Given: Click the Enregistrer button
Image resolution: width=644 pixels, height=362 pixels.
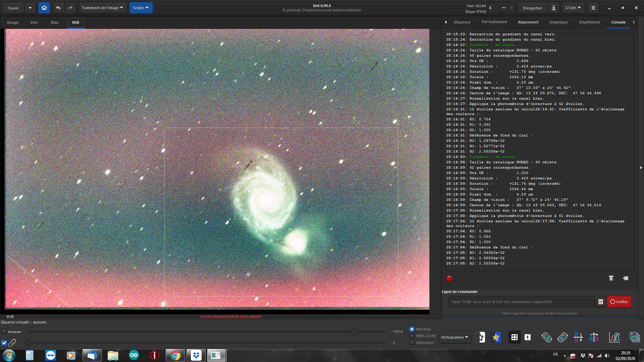Looking at the screenshot, I should tap(532, 8).
